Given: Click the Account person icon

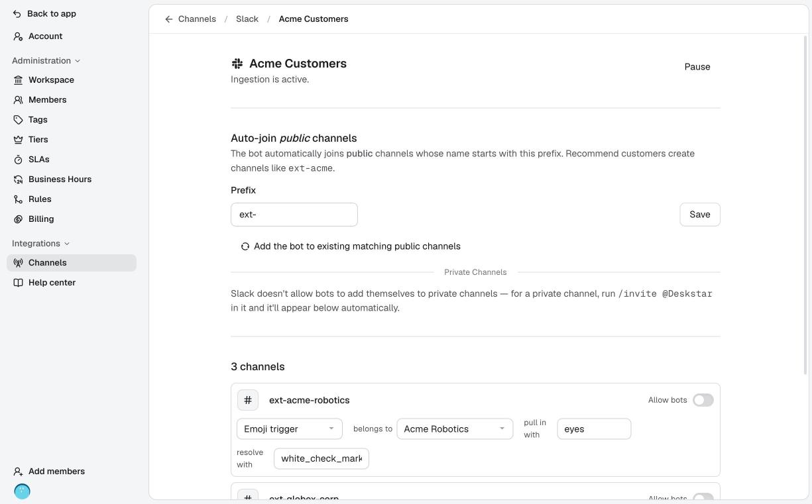Looking at the screenshot, I should (18, 36).
